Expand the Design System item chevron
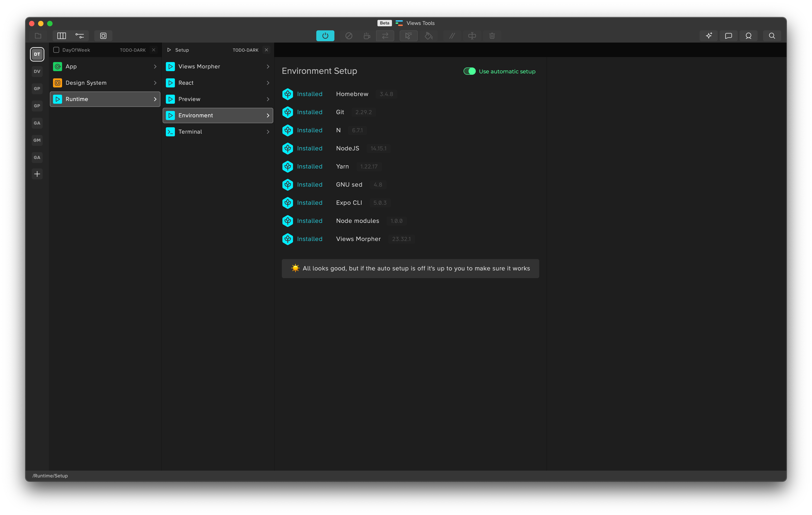 click(x=155, y=83)
